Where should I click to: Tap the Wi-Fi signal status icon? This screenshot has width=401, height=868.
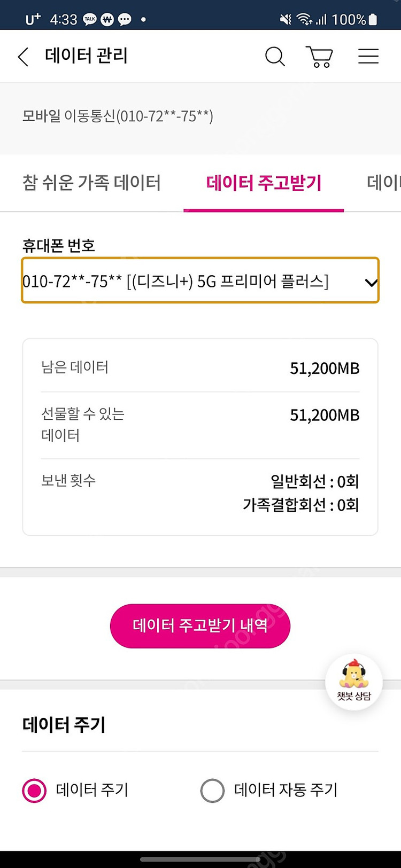pyautogui.click(x=305, y=20)
